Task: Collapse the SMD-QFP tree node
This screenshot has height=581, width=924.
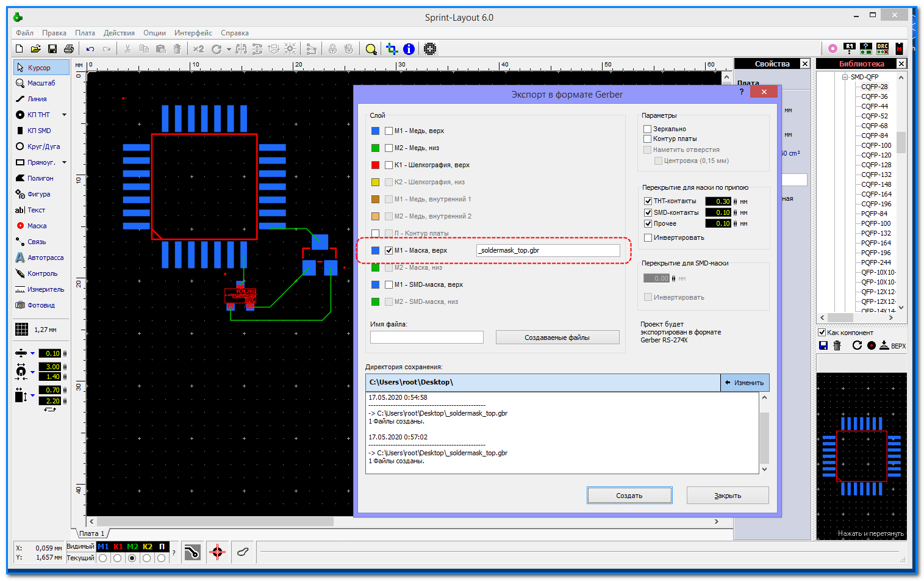Action: 845,77
